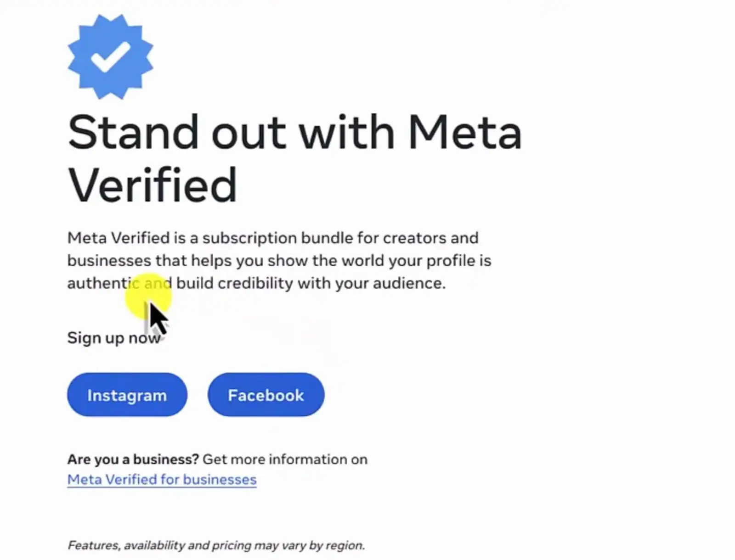Click the word 'authentic' in the paragraph
The height and width of the screenshot is (560, 735).
click(103, 283)
